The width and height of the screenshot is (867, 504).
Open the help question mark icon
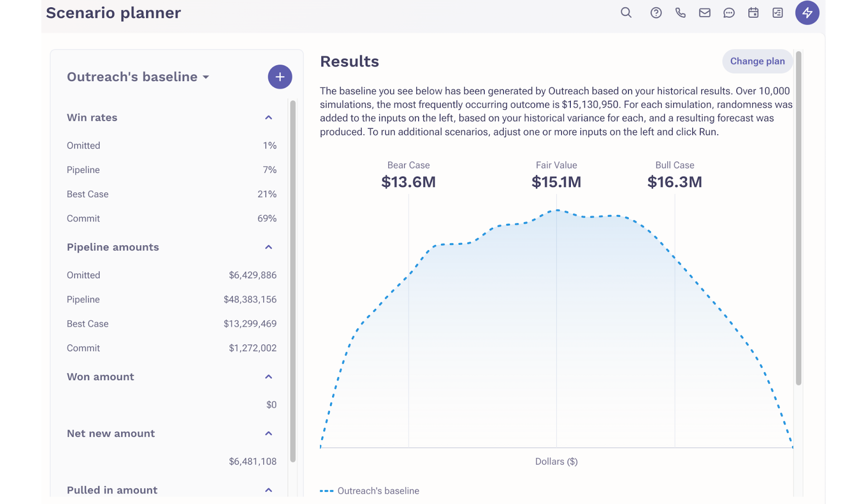coord(656,13)
